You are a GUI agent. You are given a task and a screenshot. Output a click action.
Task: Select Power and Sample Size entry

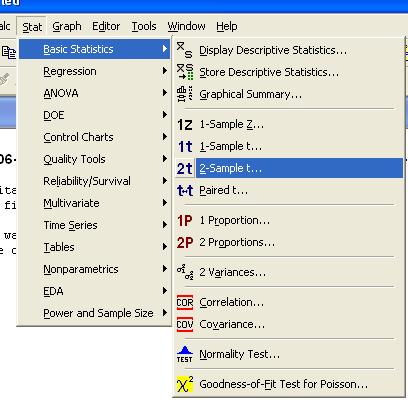coord(95,313)
